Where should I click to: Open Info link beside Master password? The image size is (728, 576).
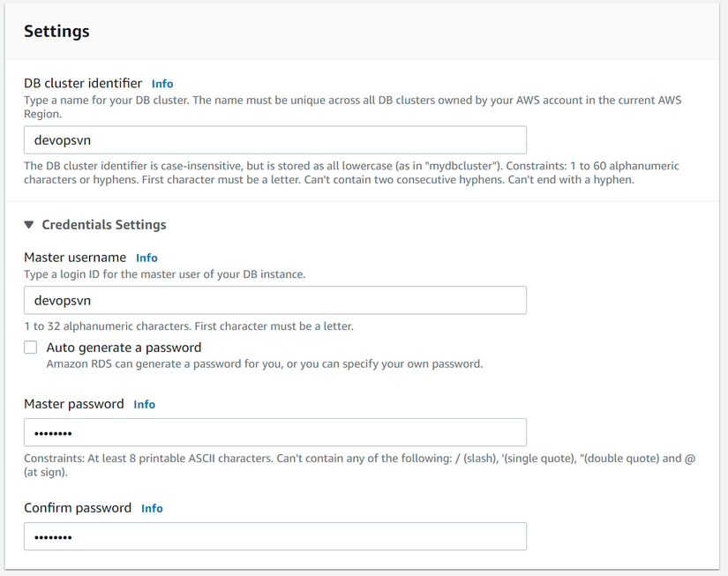(145, 405)
